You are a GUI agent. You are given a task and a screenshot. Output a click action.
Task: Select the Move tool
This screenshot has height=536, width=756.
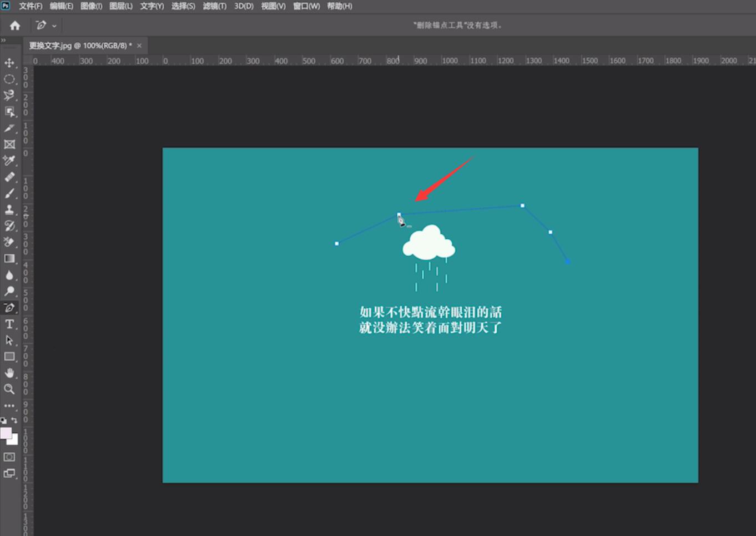coord(9,63)
